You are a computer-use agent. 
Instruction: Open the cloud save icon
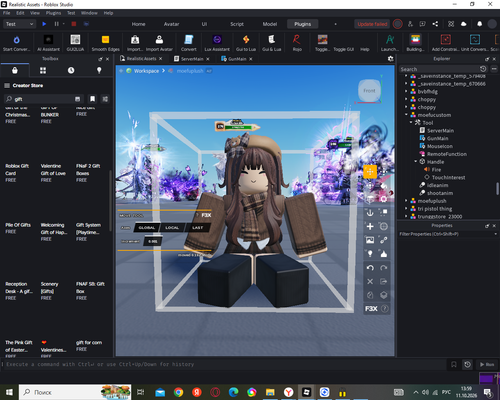(464, 24)
